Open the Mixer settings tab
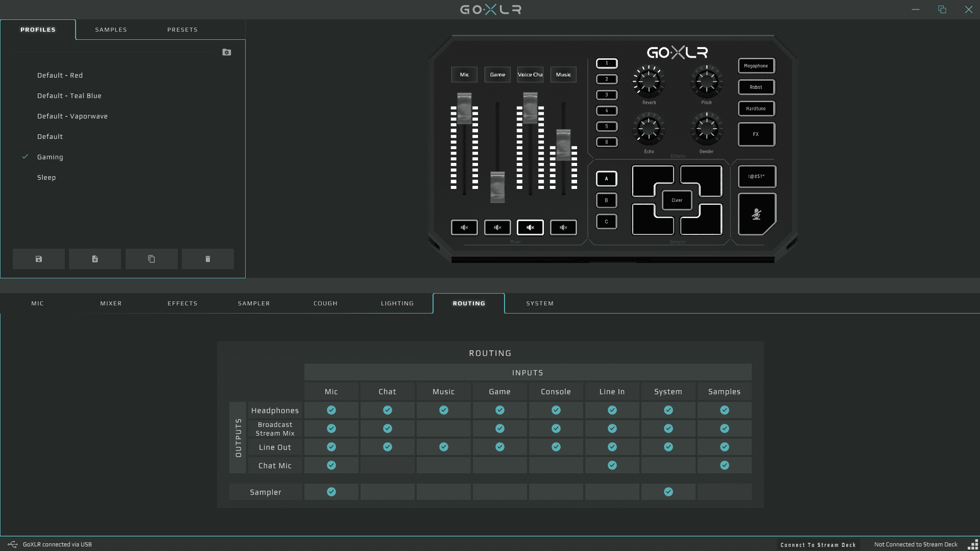This screenshot has height=551, width=980. tap(111, 303)
